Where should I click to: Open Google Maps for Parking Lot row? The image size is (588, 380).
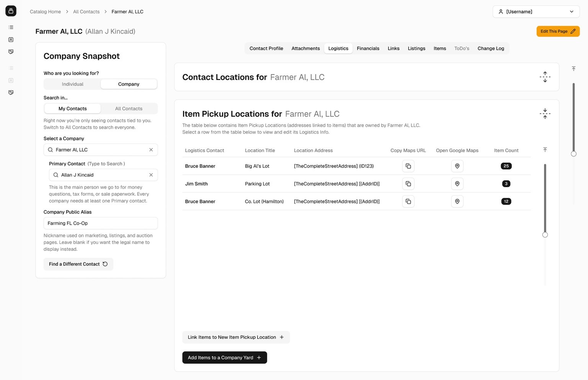tap(457, 184)
